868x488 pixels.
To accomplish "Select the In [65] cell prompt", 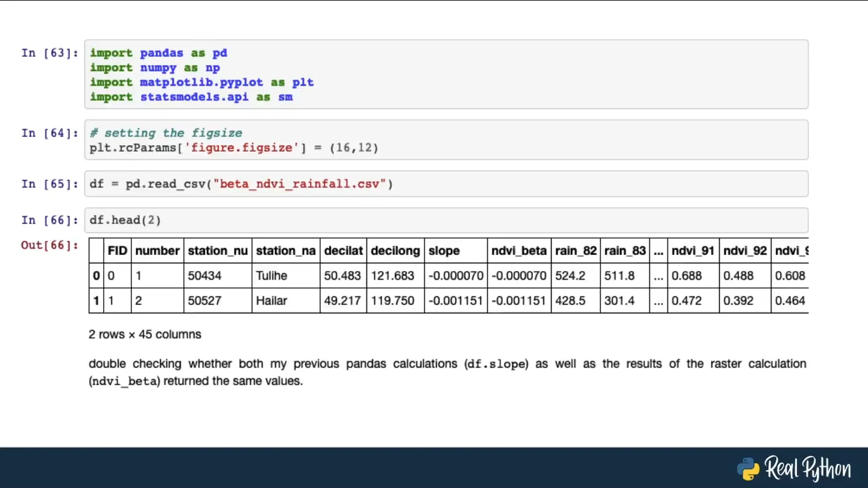I will 49,184.
